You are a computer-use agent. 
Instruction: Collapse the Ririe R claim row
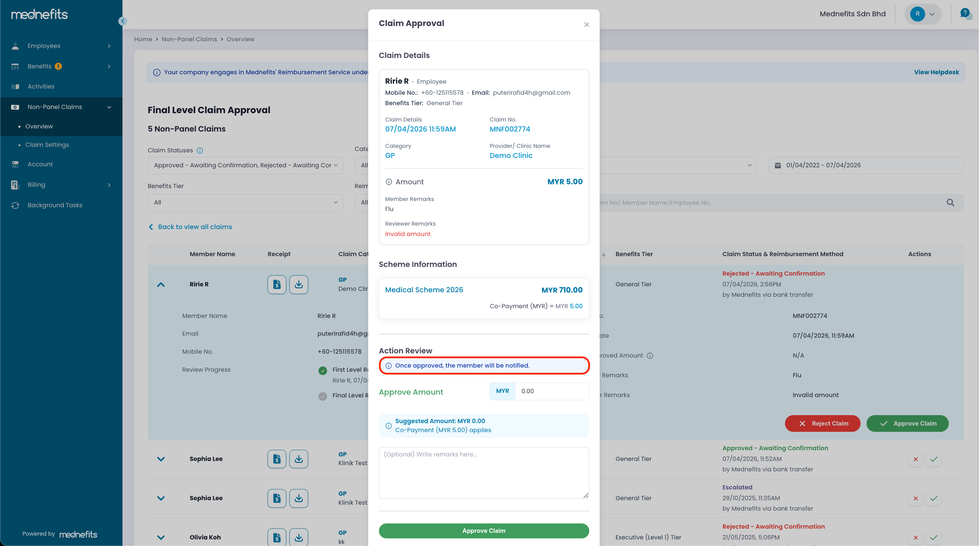(x=161, y=285)
